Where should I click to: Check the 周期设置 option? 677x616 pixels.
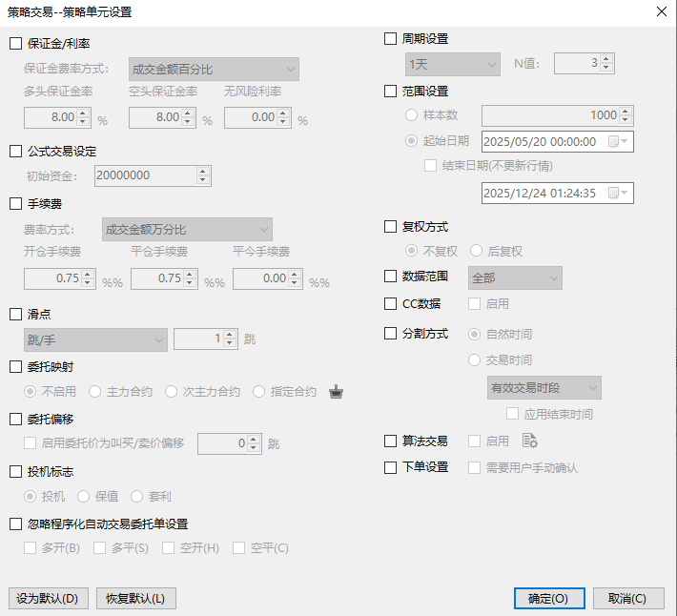[390, 39]
